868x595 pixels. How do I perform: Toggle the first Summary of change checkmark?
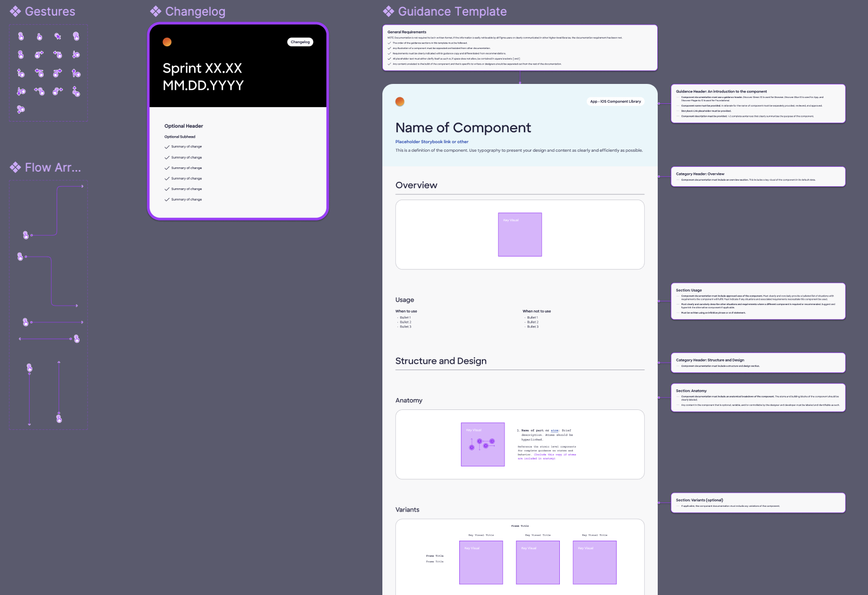167,146
